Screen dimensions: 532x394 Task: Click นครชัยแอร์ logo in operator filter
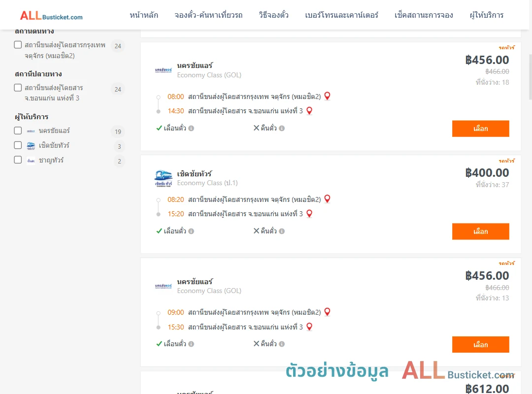pos(31,131)
